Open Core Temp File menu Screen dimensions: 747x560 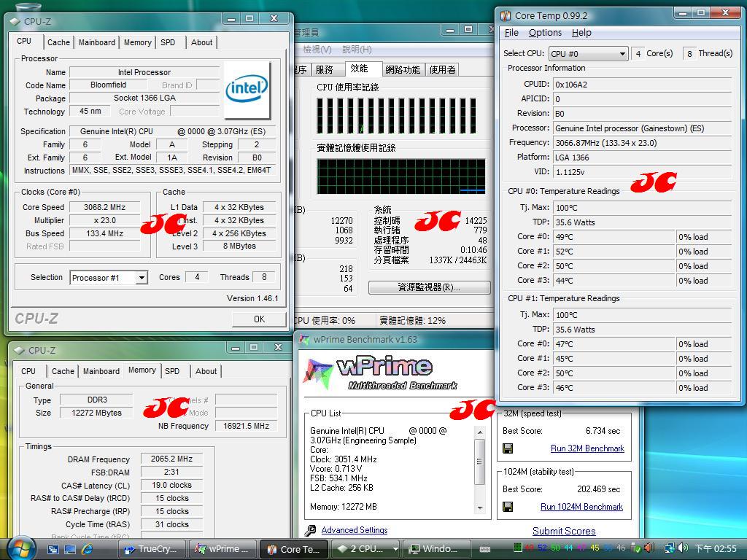click(x=511, y=33)
